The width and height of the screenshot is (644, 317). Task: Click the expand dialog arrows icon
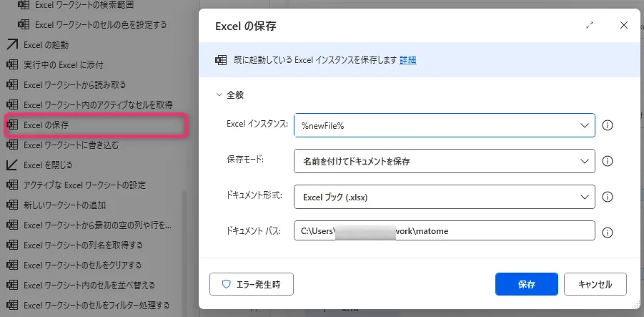click(590, 25)
